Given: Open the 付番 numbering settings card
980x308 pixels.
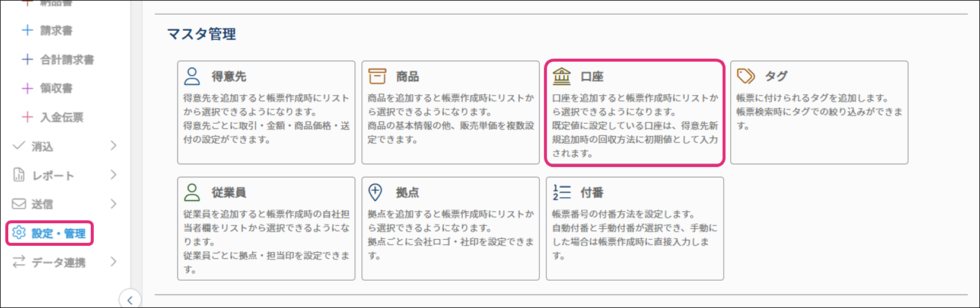Looking at the screenshot, I should [634, 229].
